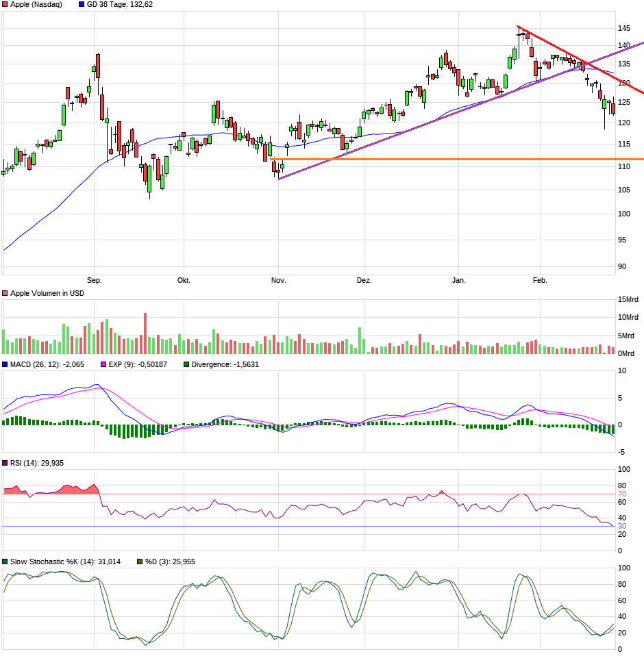Click the 110 price axis label
The width and height of the screenshot is (644, 656).
pos(624,166)
